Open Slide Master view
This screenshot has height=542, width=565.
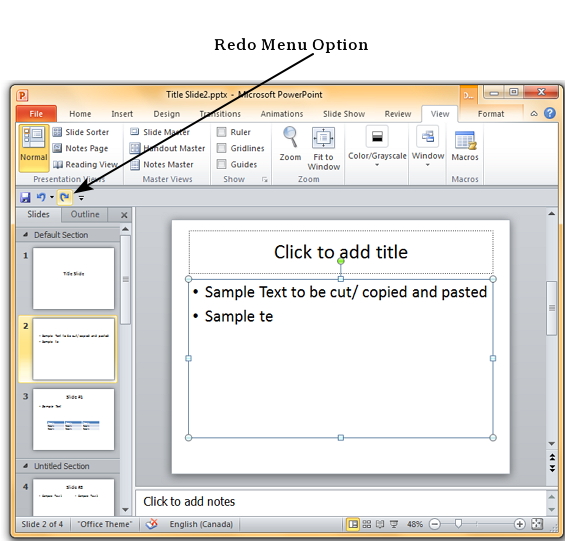pos(160,132)
